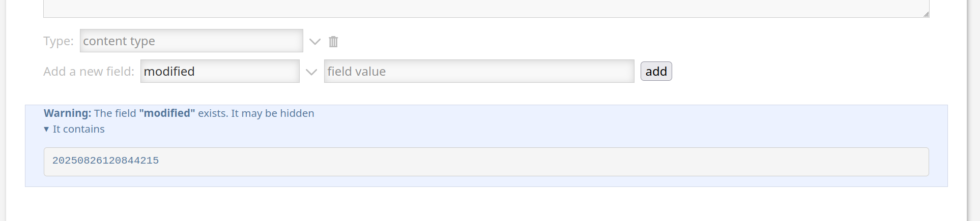Focus the field name input showing modified
The image size is (980, 221).
coord(220,71)
